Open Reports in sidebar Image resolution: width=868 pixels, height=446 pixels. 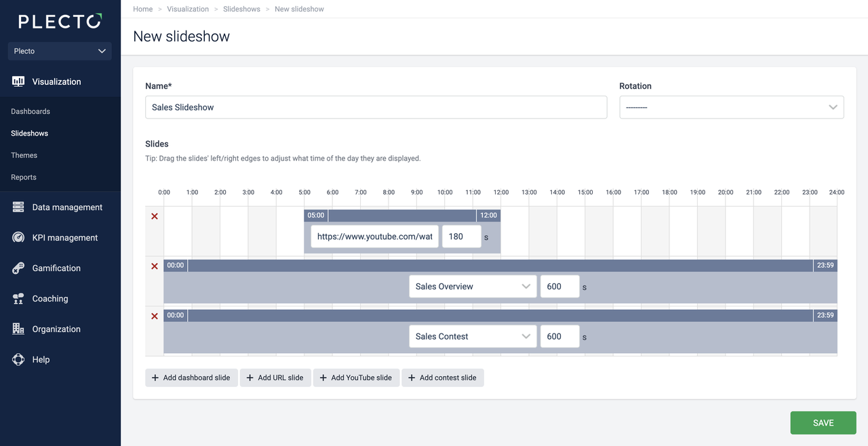point(24,177)
